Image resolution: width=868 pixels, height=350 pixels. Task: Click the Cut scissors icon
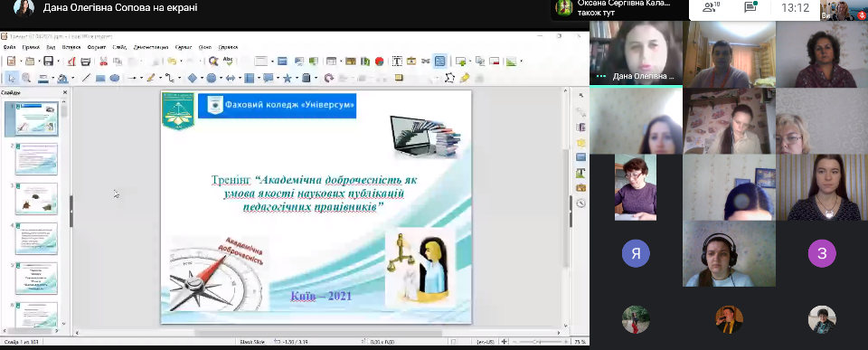point(103,61)
